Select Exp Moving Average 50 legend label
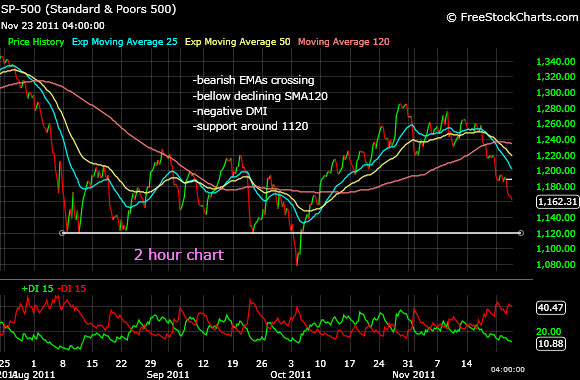The image size is (580, 380). [x=237, y=42]
